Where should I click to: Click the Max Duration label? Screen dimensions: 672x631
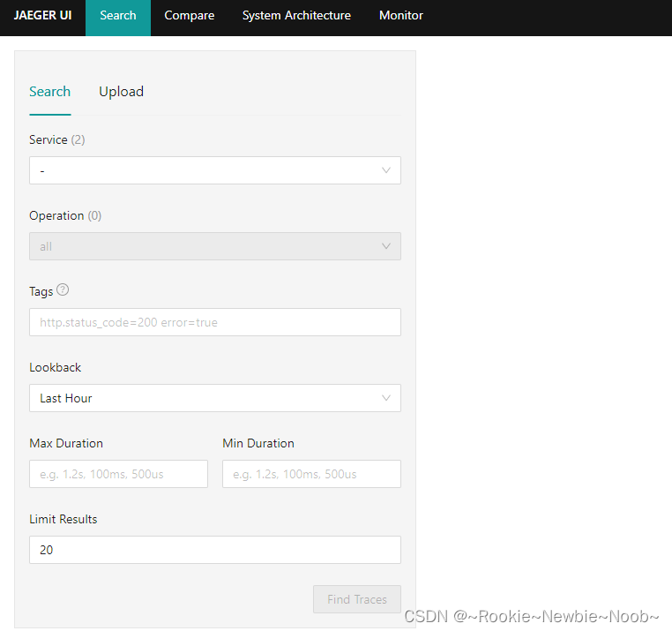(66, 444)
